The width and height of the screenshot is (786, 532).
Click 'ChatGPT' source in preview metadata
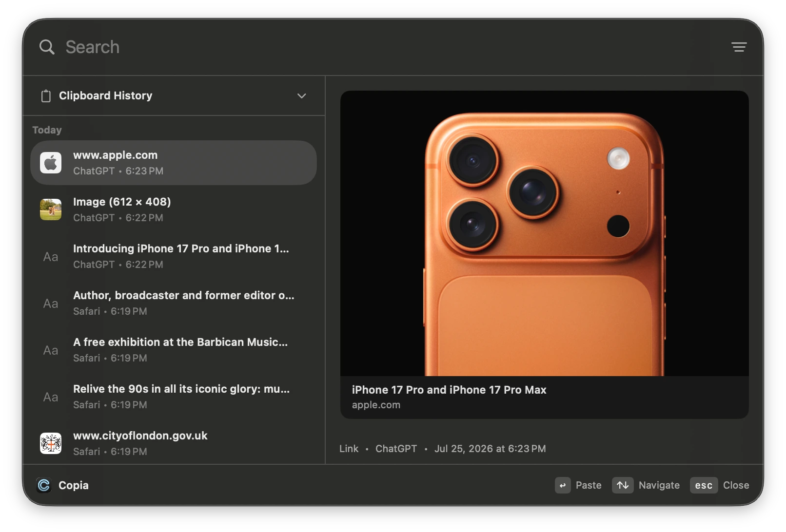[396, 449]
